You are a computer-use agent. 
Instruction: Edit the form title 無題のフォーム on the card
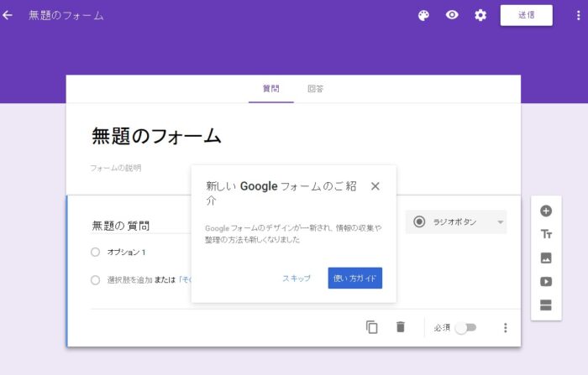tap(156, 136)
